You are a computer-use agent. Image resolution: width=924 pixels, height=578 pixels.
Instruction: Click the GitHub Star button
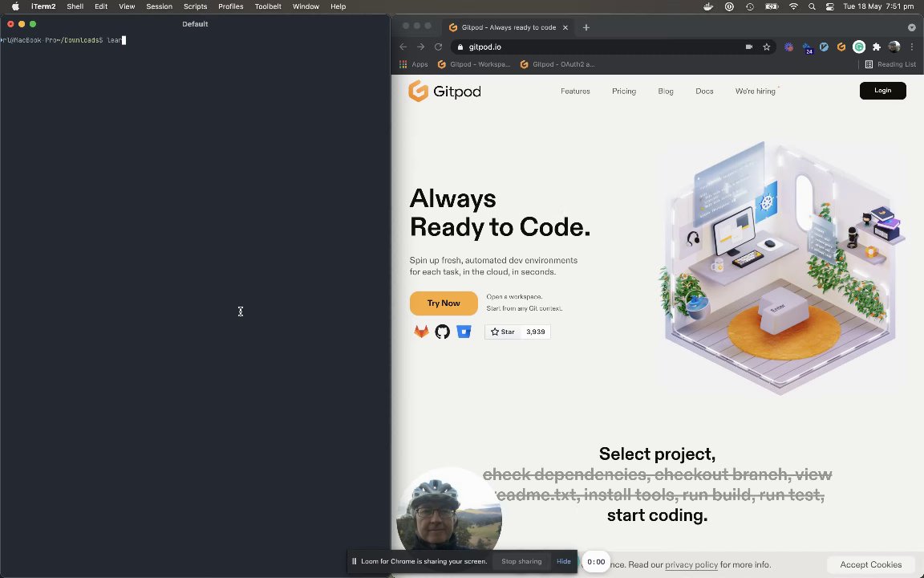(503, 332)
